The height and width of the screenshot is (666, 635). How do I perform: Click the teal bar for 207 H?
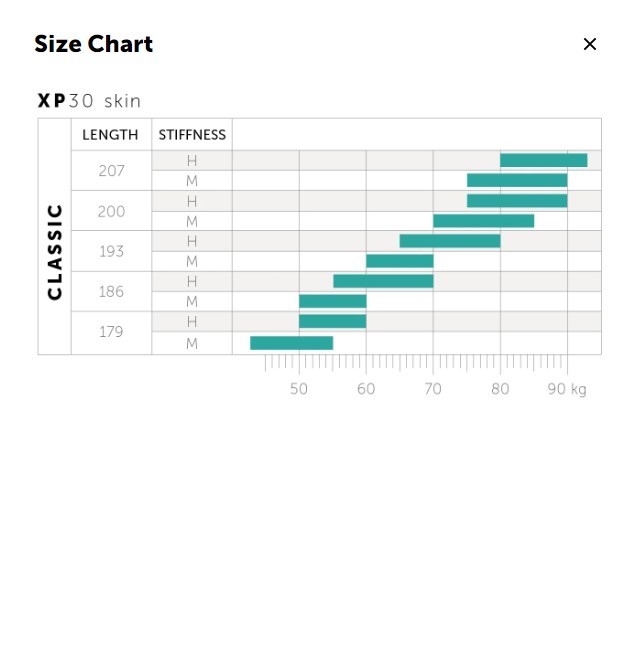[x=544, y=160]
